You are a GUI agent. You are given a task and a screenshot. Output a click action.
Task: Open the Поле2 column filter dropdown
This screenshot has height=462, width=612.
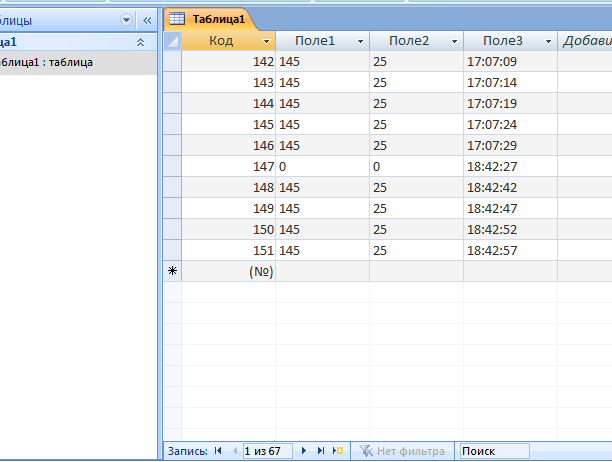pyautogui.click(x=454, y=41)
